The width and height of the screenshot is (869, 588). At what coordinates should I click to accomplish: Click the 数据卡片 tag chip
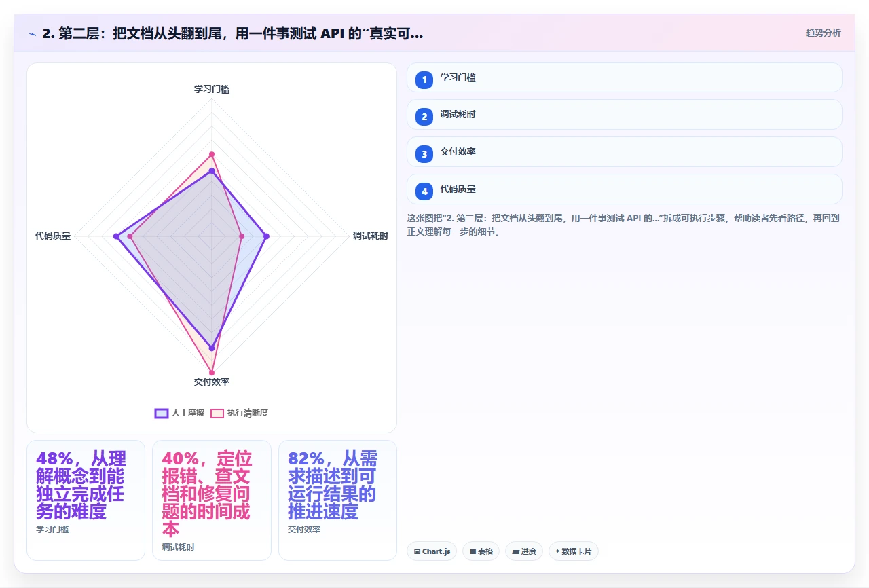pyautogui.click(x=573, y=551)
